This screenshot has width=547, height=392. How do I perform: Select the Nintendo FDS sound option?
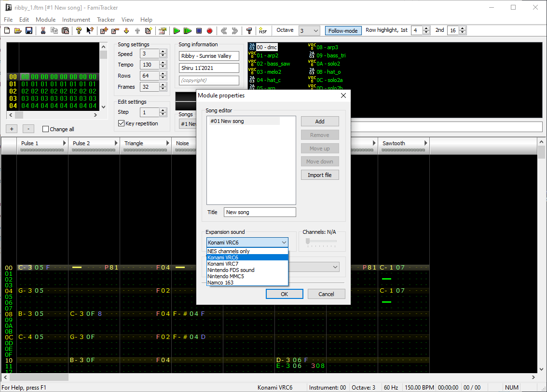247,270
